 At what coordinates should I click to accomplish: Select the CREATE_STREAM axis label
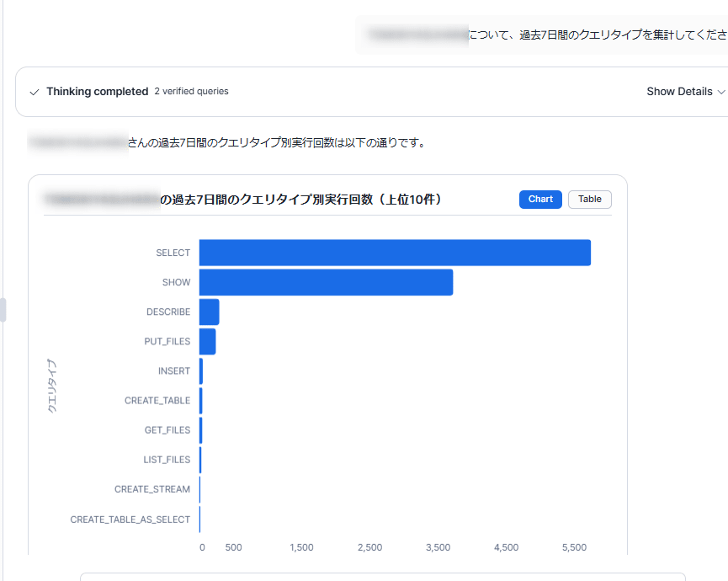[152, 489]
